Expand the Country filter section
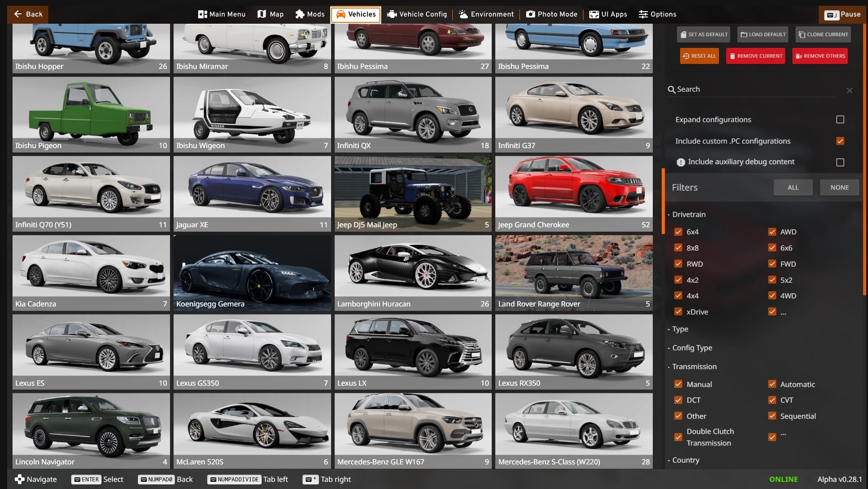This screenshot has width=868, height=489. tap(685, 460)
